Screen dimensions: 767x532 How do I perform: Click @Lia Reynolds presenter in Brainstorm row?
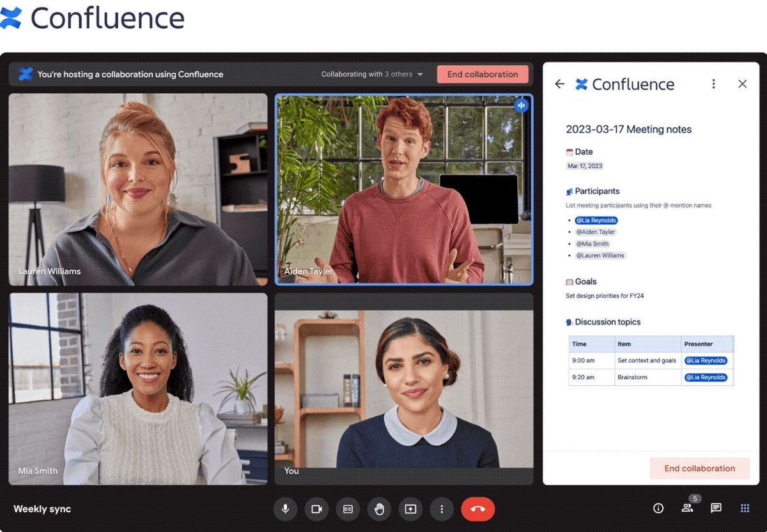[706, 377]
